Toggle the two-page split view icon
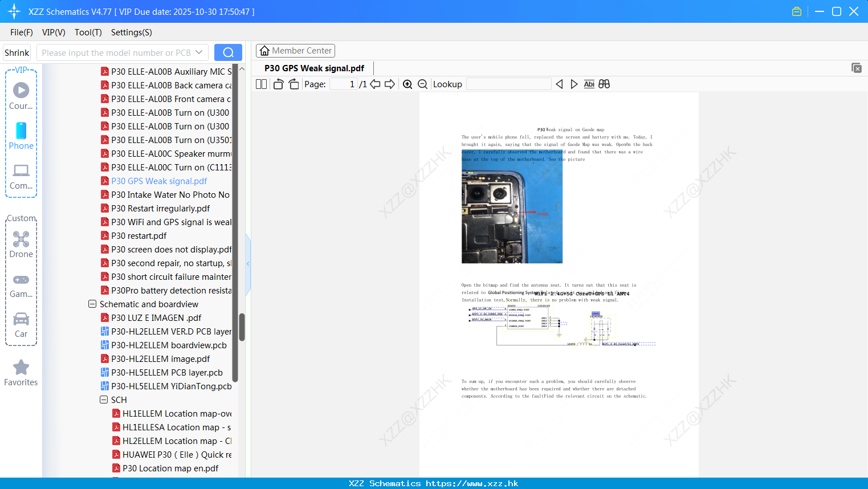This screenshot has height=489, width=868. tap(261, 84)
